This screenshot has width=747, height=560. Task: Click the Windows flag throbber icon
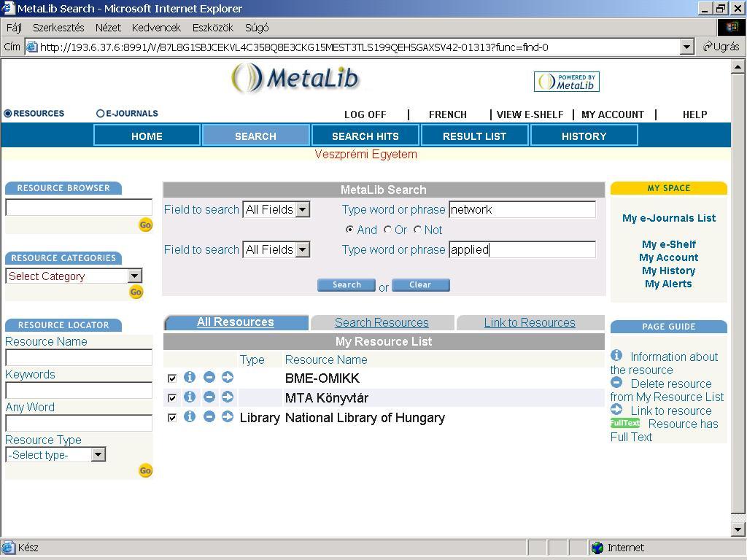point(731,27)
